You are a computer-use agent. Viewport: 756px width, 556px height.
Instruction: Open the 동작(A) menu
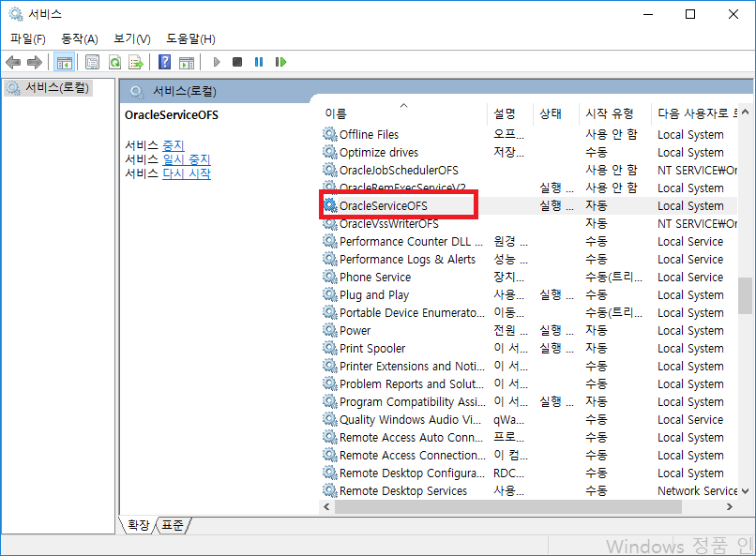[x=80, y=39]
